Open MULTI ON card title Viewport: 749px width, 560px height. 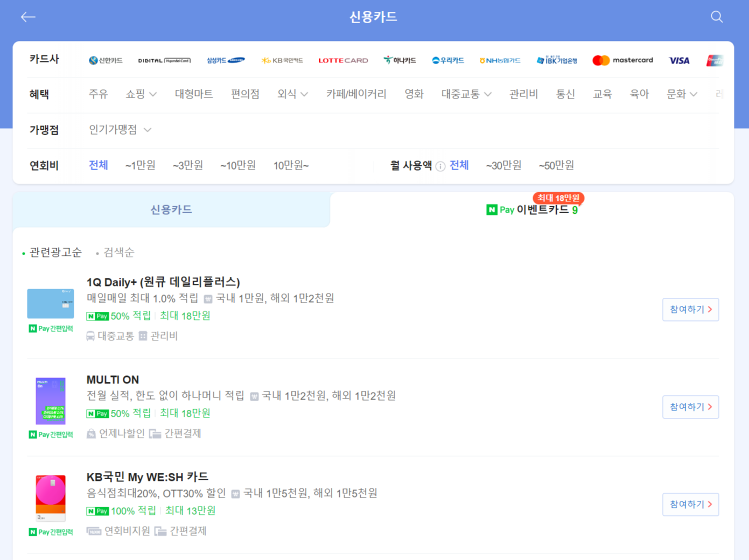pos(113,380)
